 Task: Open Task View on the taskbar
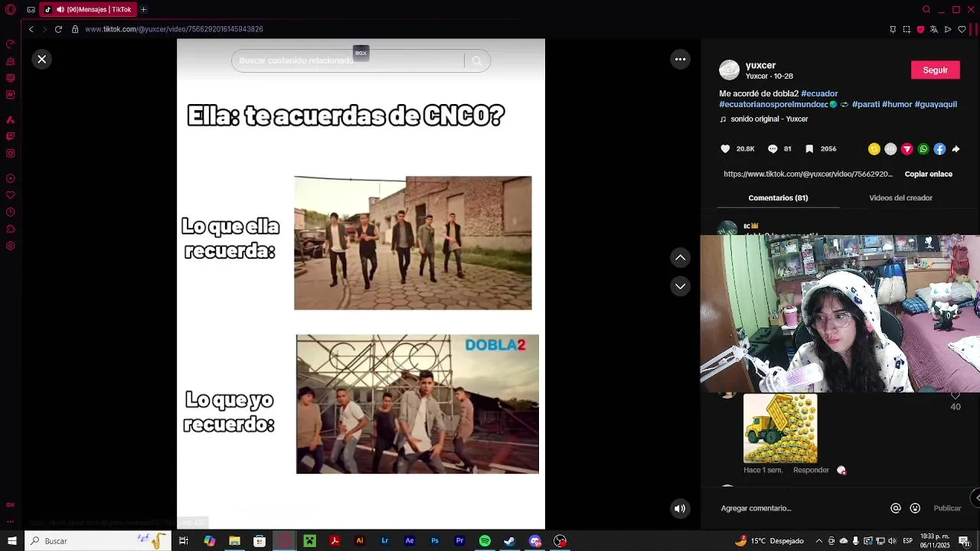[x=184, y=541]
